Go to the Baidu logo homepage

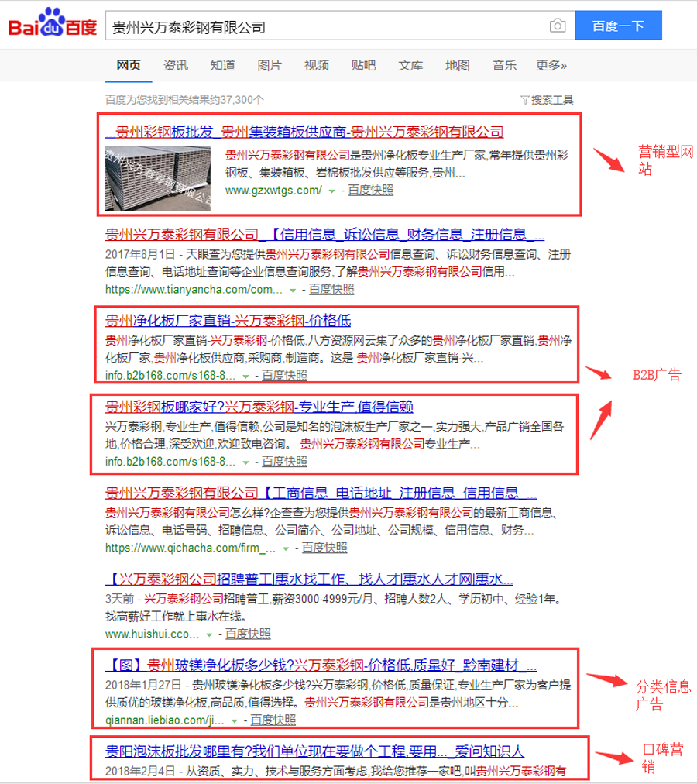[x=53, y=23]
